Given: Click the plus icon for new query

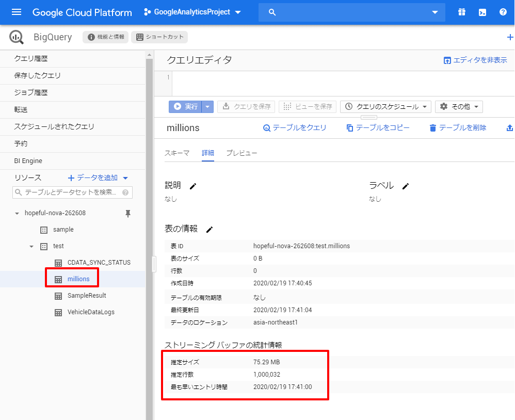Looking at the screenshot, I should tap(510, 37).
